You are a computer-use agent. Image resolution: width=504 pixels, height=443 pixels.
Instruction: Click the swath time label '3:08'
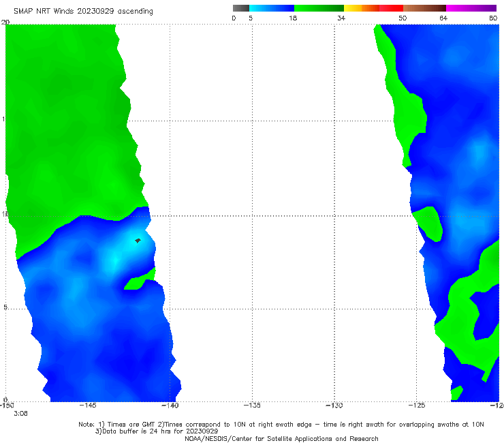(x=20, y=414)
